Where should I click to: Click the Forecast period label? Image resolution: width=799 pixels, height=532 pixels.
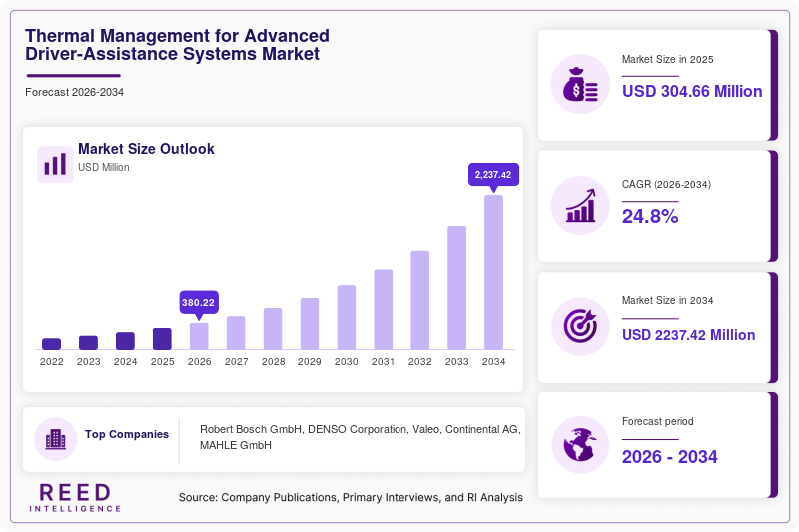tap(658, 421)
